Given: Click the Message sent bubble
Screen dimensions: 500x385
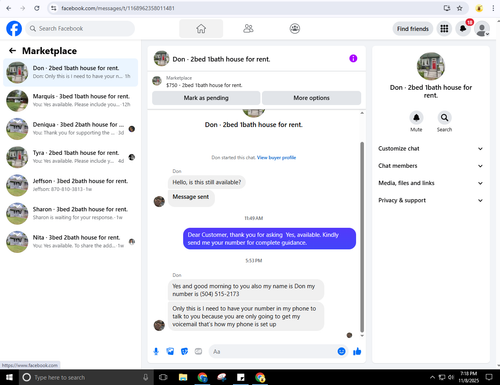Looking at the screenshot, I should (191, 197).
